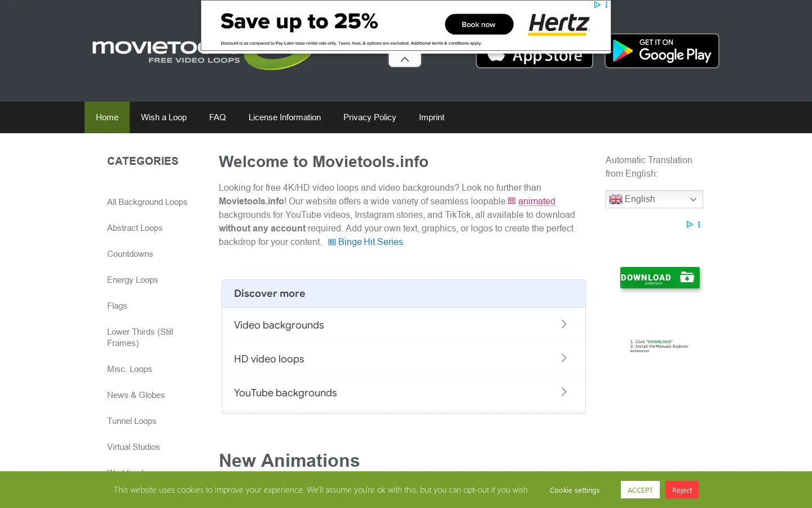Open Wish a Loop page
Screen dimensions: 812x508
tap(164, 117)
